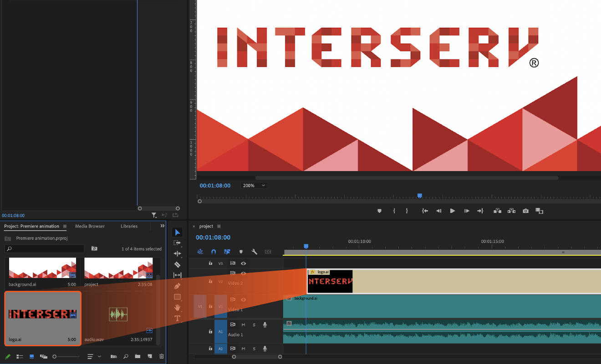
Task: Open the 200% zoom level dropdown
Action: [x=254, y=186]
